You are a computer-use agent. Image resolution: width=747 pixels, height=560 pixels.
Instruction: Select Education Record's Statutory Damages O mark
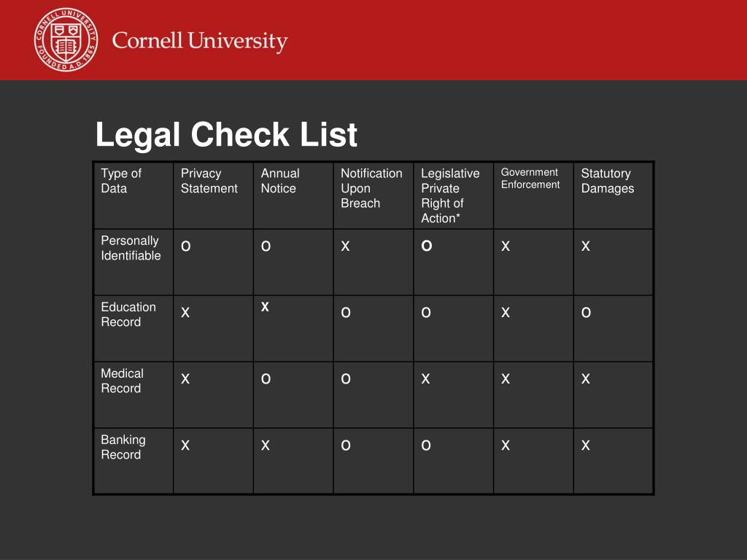pyautogui.click(x=586, y=312)
